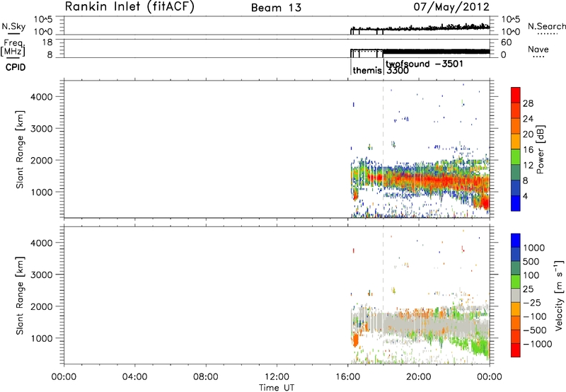Click the teal 8–12 dB Power color bar segment
This screenshot has height=392, width=566.
pyautogui.click(x=516, y=173)
